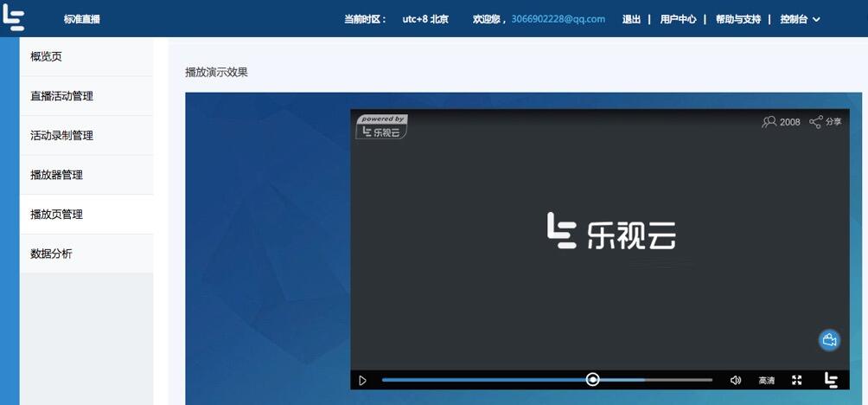Mute the player with the volume speaker icon
Image resolution: width=868 pixels, height=405 pixels.
coord(736,380)
